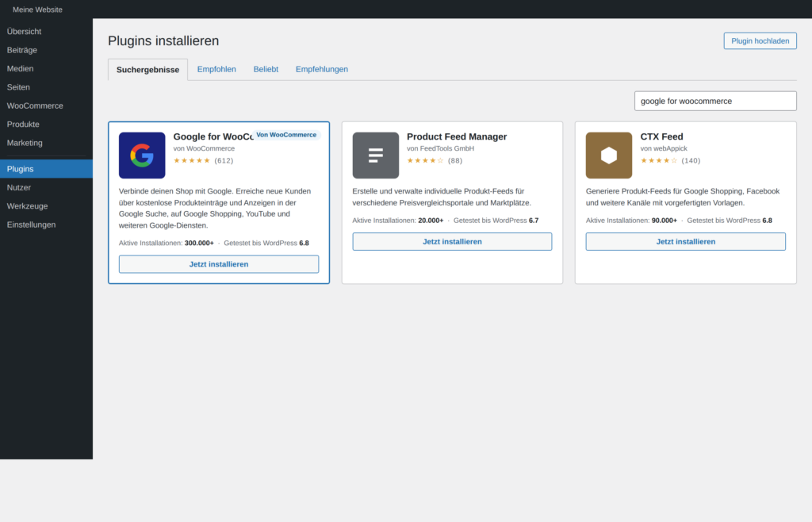Image resolution: width=812 pixels, height=522 pixels.
Task: Open the Beliebt tab
Action: (x=266, y=69)
